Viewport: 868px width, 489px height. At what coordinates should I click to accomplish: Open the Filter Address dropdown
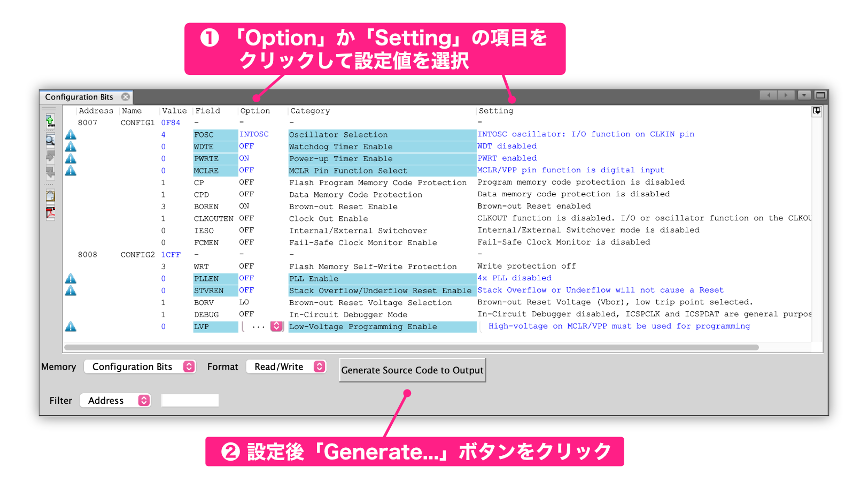115,400
